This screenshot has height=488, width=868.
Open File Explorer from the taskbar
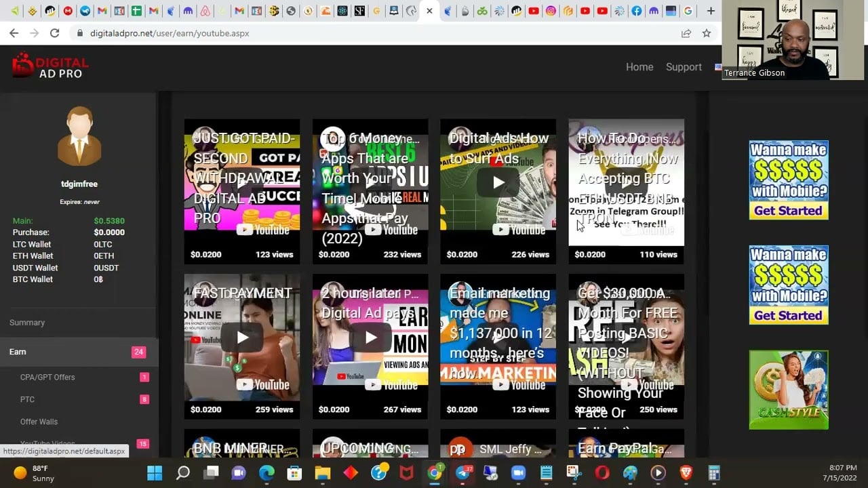(x=322, y=472)
